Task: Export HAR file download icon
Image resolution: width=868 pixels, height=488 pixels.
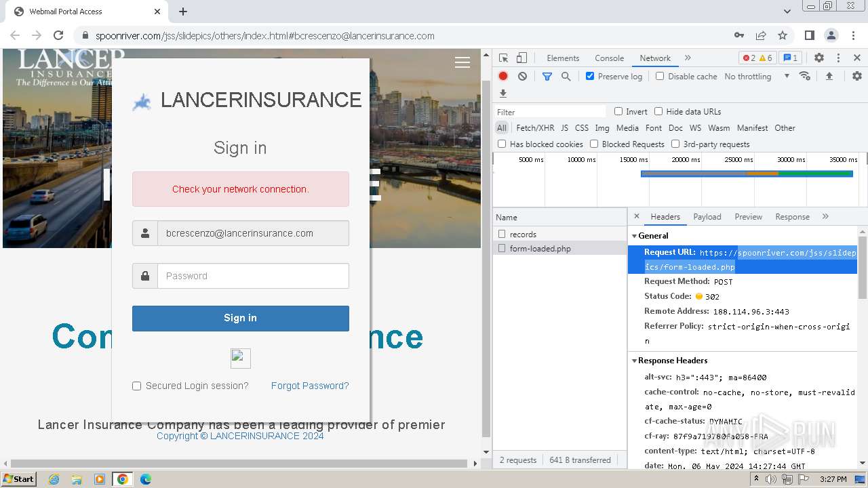Action: point(503,94)
